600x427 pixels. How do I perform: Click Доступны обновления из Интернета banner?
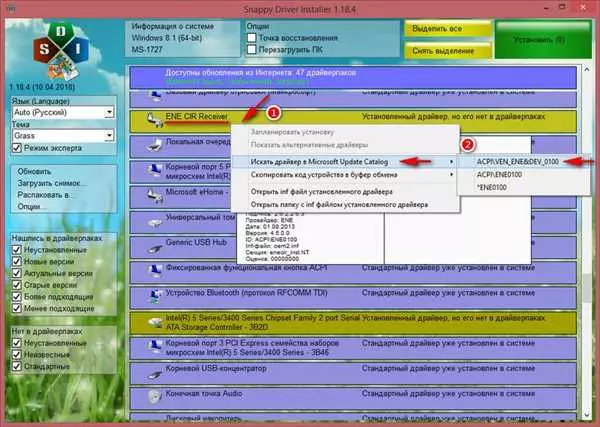[x=353, y=77]
